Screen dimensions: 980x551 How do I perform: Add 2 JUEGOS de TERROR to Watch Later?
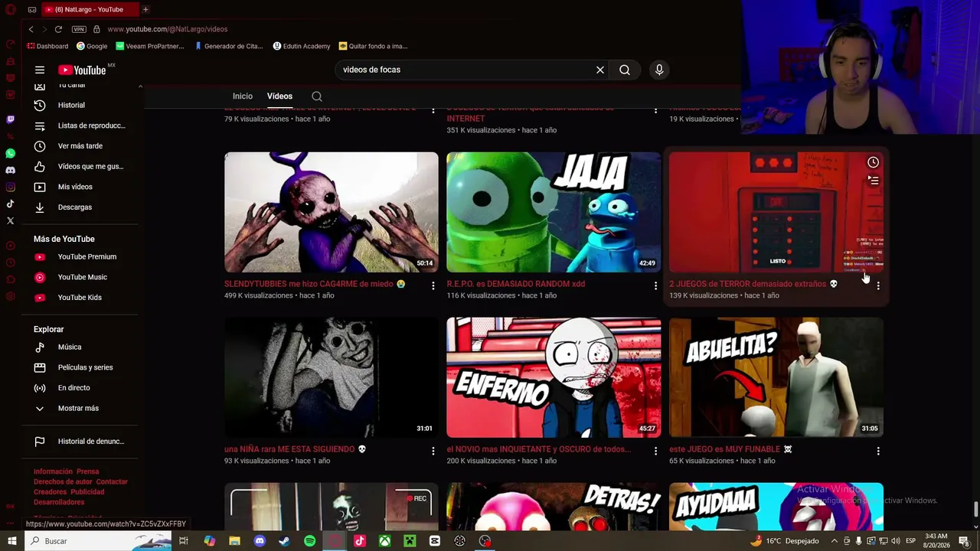(x=873, y=162)
